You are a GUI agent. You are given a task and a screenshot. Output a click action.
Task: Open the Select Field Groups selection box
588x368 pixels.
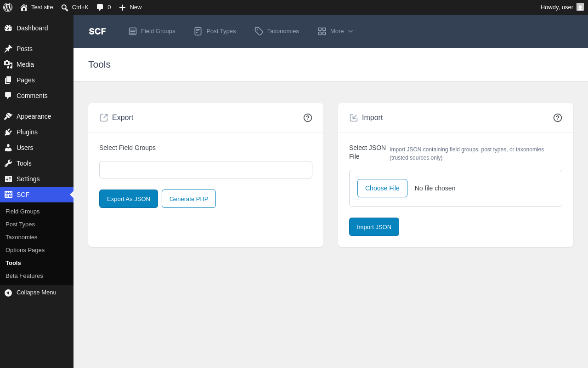coord(206,170)
